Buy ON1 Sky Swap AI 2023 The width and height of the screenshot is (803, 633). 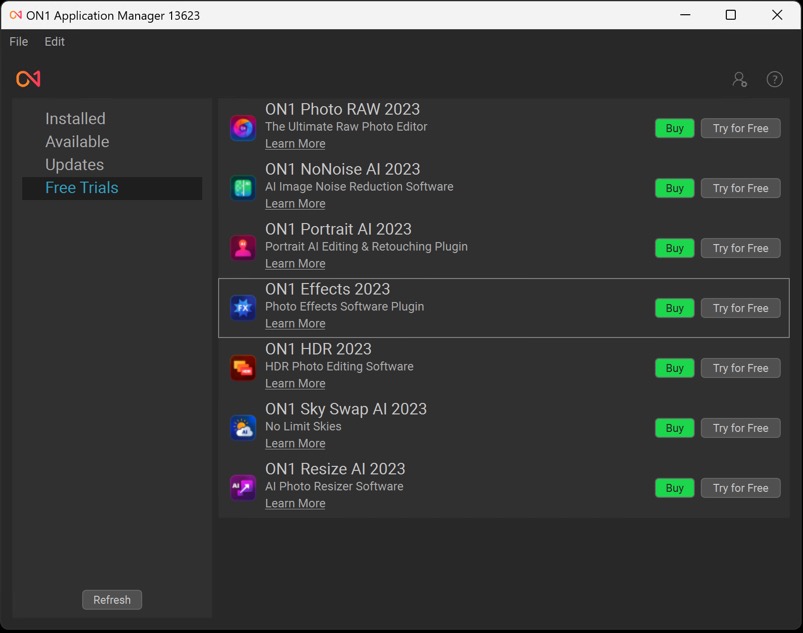pyautogui.click(x=674, y=428)
